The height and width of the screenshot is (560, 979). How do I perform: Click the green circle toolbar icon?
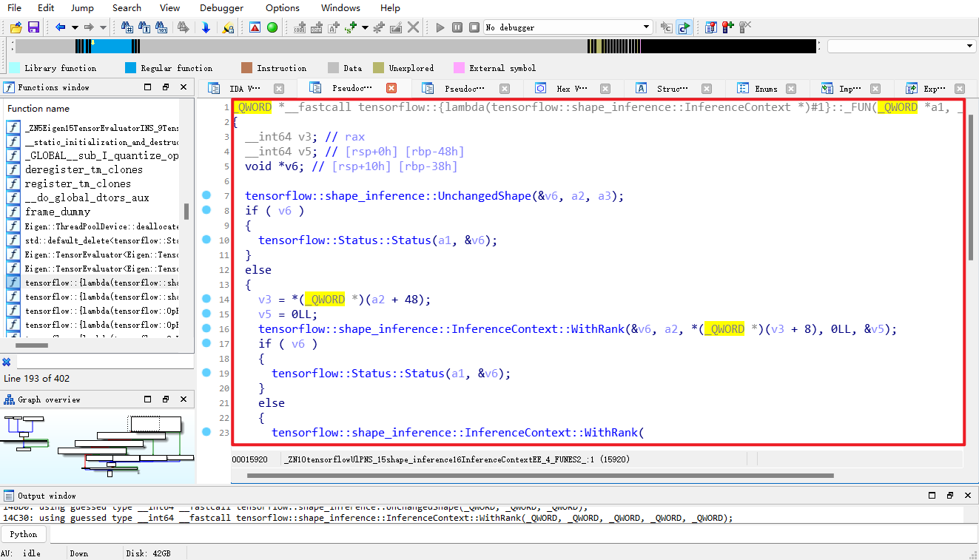272,27
